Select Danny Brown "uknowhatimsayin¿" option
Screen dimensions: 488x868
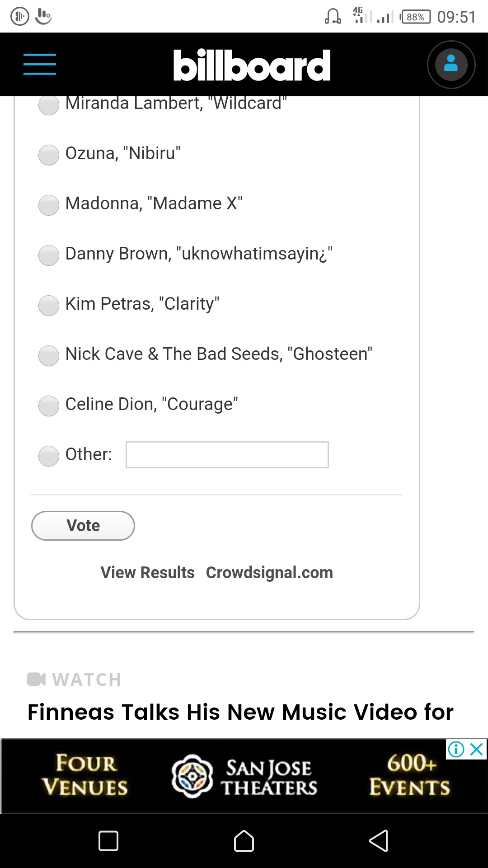click(x=49, y=255)
